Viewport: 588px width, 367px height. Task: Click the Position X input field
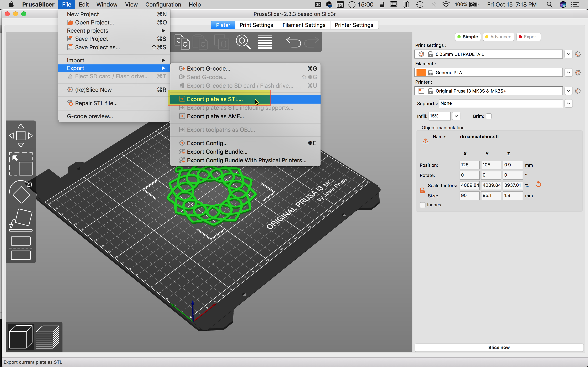pos(469,165)
